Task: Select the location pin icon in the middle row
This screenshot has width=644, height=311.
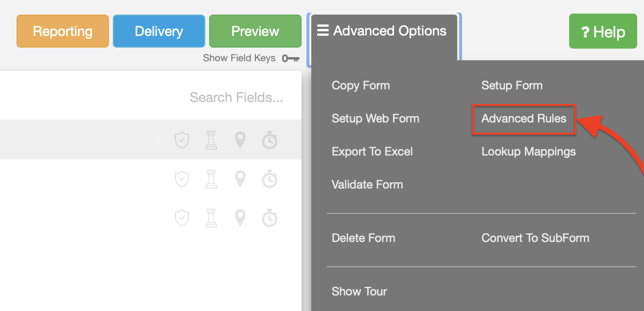Action: coord(240,179)
